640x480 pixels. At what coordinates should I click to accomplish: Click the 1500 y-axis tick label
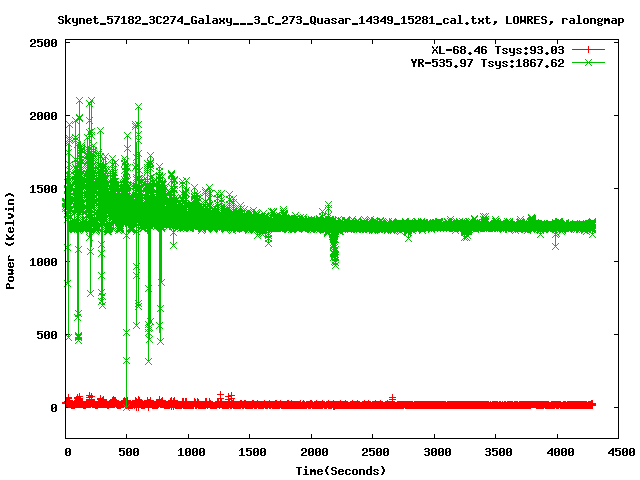(x=43, y=189)
